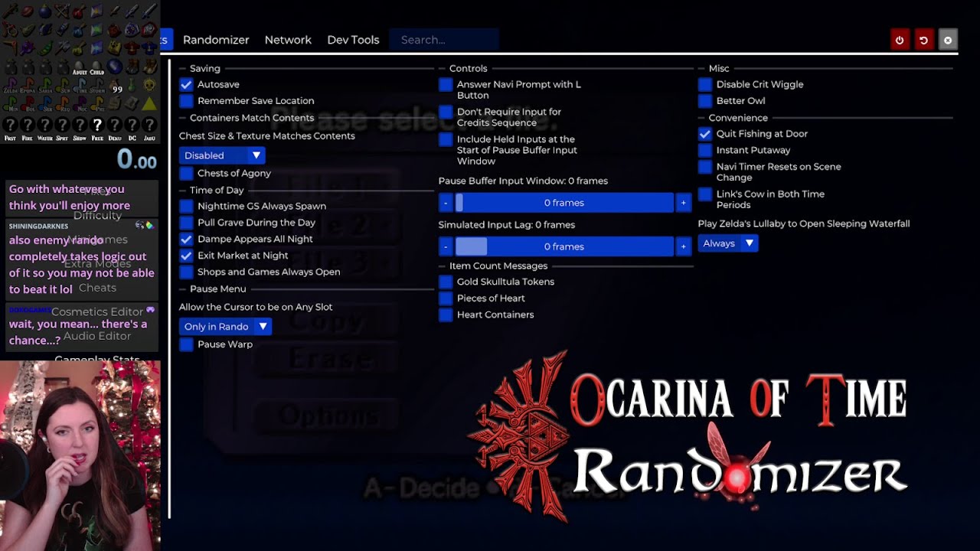Enable Heart Containers count message

pos(446,315)
